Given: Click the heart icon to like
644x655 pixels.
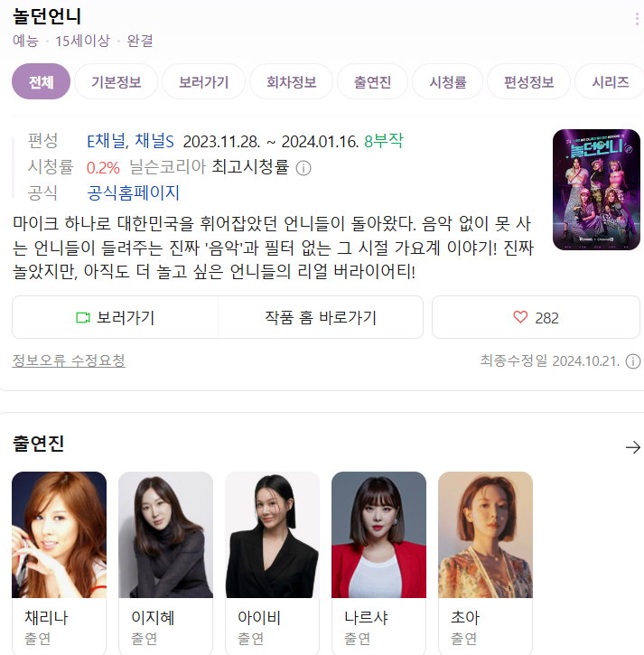Looking at the screenshot, I should click(520, 317).
